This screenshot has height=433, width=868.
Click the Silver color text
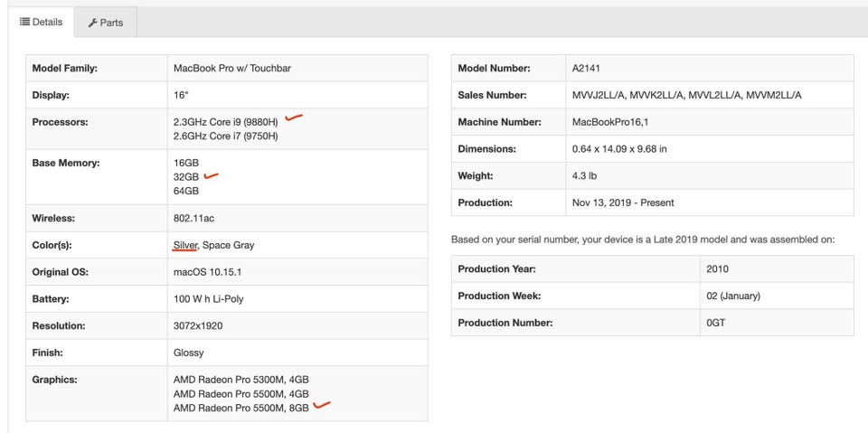184,245
